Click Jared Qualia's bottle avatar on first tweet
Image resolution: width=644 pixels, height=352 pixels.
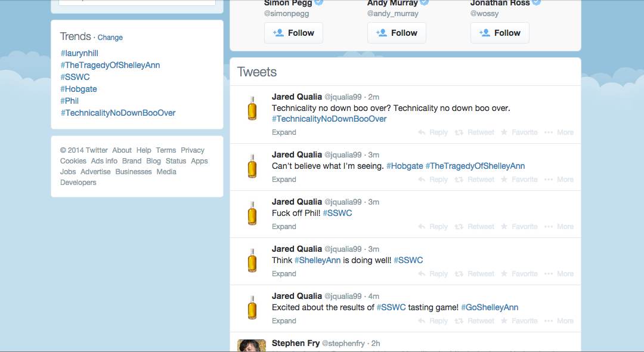click(252, 109)
